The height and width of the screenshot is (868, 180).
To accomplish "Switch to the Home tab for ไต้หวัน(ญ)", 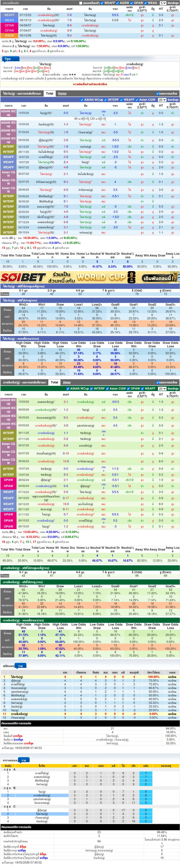I will (62, 93).
